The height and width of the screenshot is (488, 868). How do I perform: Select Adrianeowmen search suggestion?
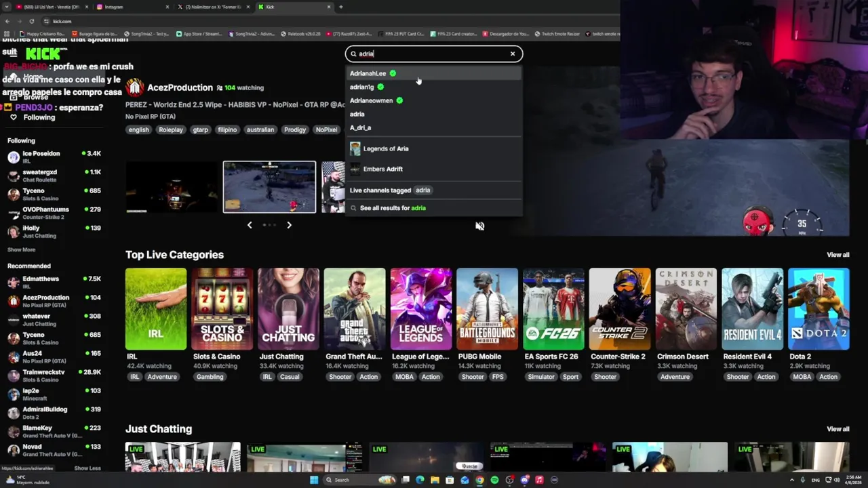point(434,100)
